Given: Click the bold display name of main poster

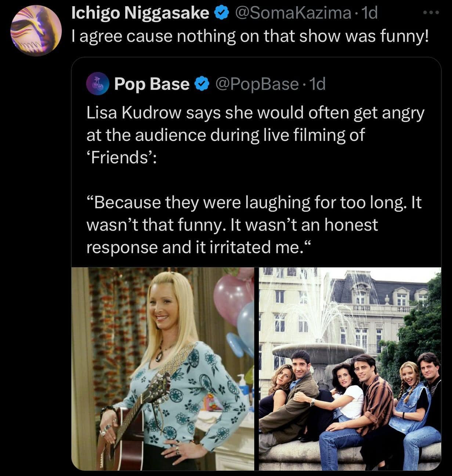Looking at the screenshot, I should click(x=140, y=13).
